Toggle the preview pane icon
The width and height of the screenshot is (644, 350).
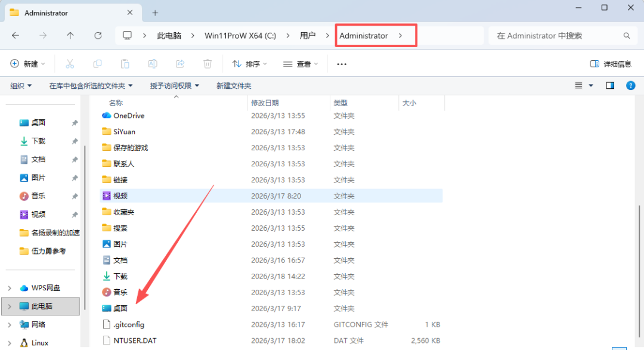tap(610, 85)
